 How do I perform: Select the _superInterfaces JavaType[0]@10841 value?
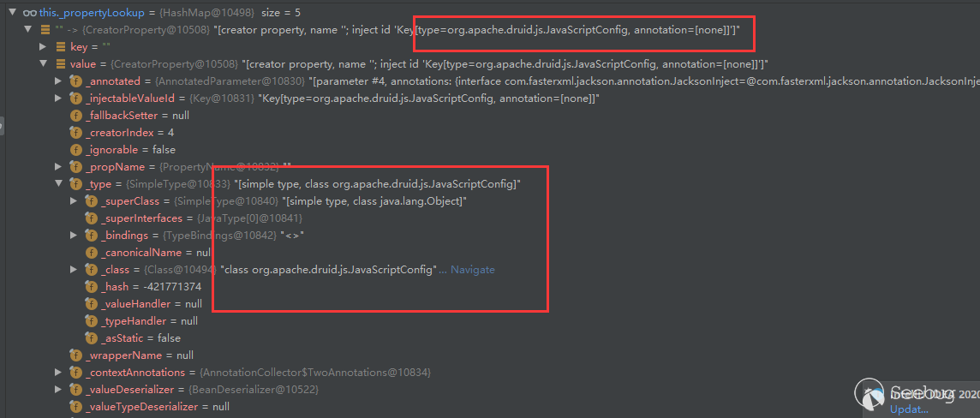click(x=249, y=218)
